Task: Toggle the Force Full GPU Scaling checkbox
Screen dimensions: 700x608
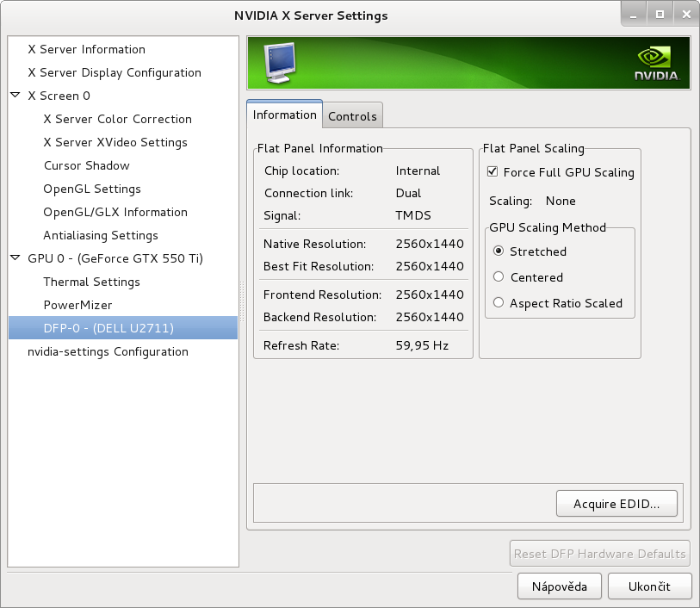Action: (x=492, y=172)
